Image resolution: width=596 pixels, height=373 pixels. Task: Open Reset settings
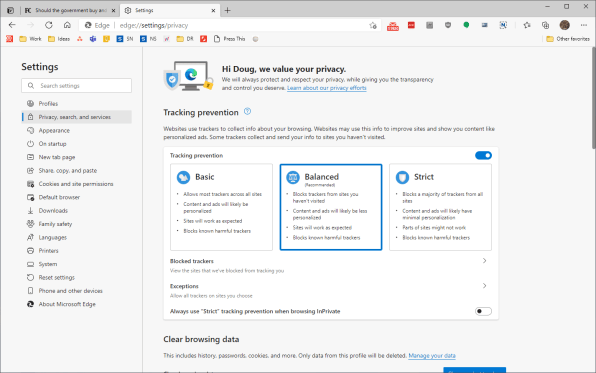click(x=56, y=278)
